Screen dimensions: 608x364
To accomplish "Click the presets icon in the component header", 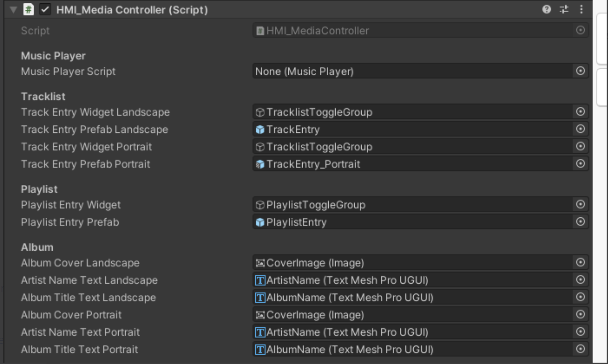I will pyautogui.click(x=564, y=10).
